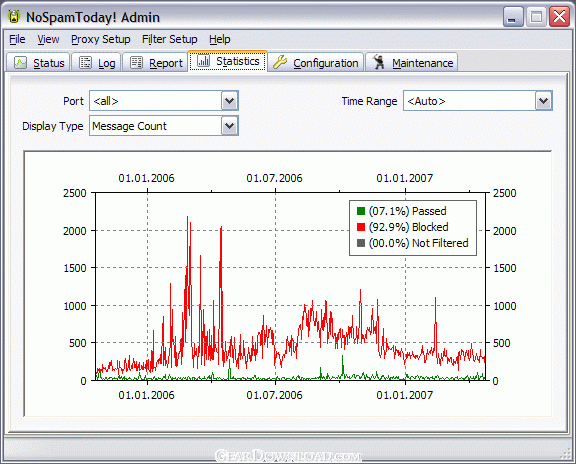Click the green Passed legend swatch
Viewport: 576px width, 464px height.
point(361,211)
